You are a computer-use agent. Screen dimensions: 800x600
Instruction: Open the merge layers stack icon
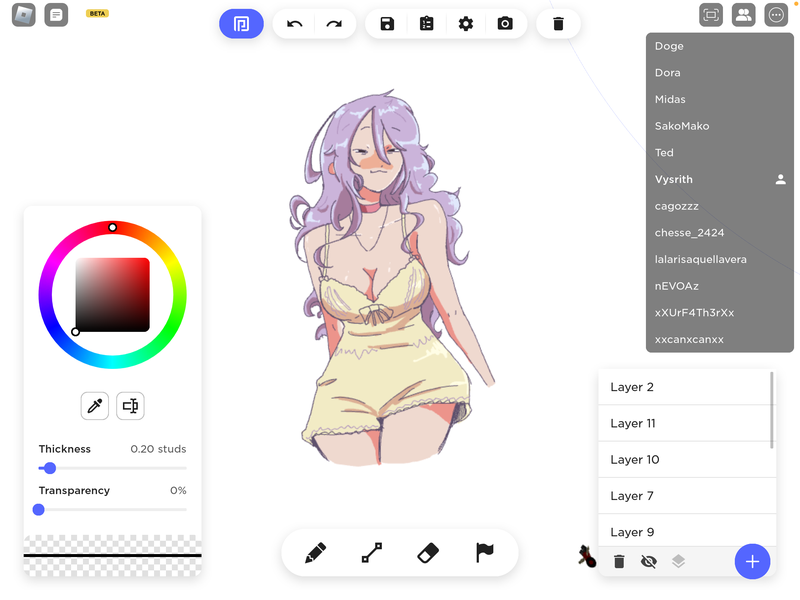[678, 562]
